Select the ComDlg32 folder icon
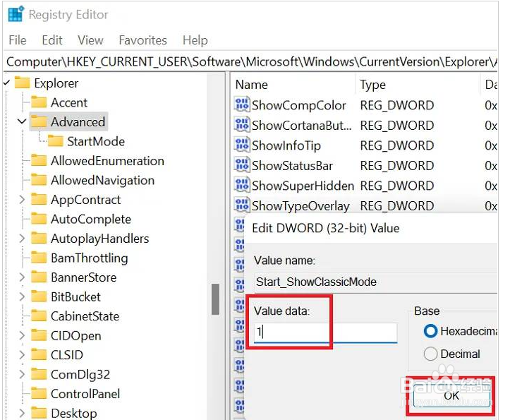 pyautogui.click(x=39, y=374)
